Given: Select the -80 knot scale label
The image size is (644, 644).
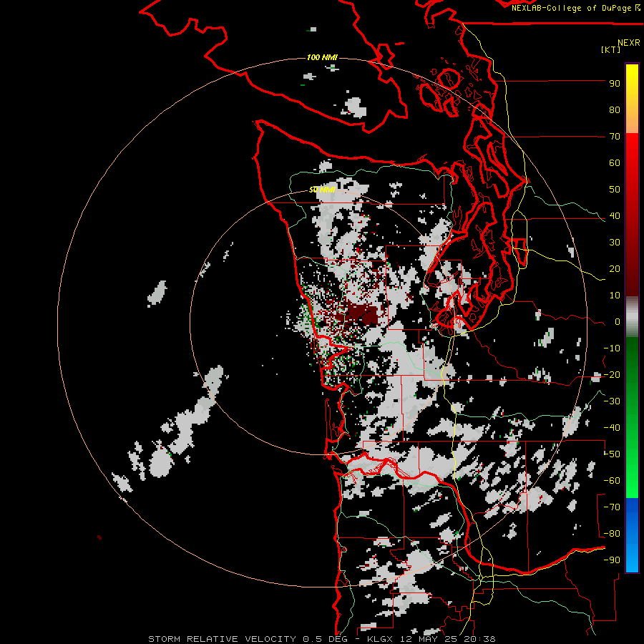Looking at the screenshot, I should click(x=612, y=534).
